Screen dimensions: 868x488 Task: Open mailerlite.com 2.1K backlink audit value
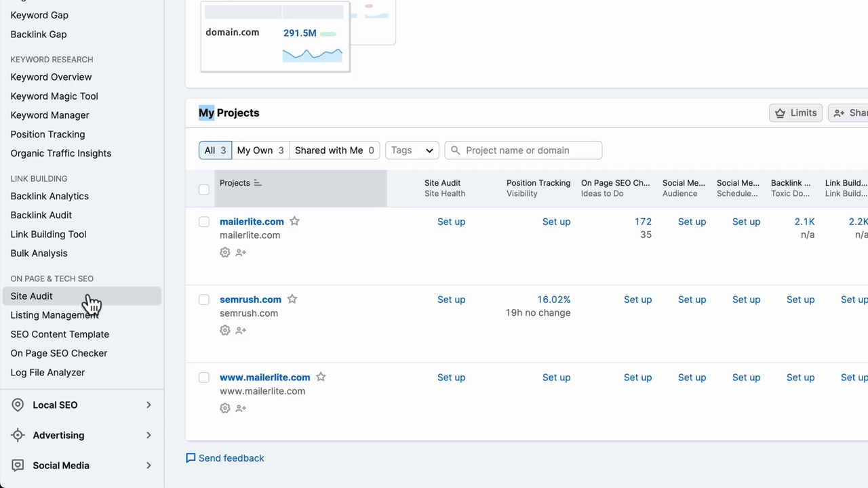(804, 222)
